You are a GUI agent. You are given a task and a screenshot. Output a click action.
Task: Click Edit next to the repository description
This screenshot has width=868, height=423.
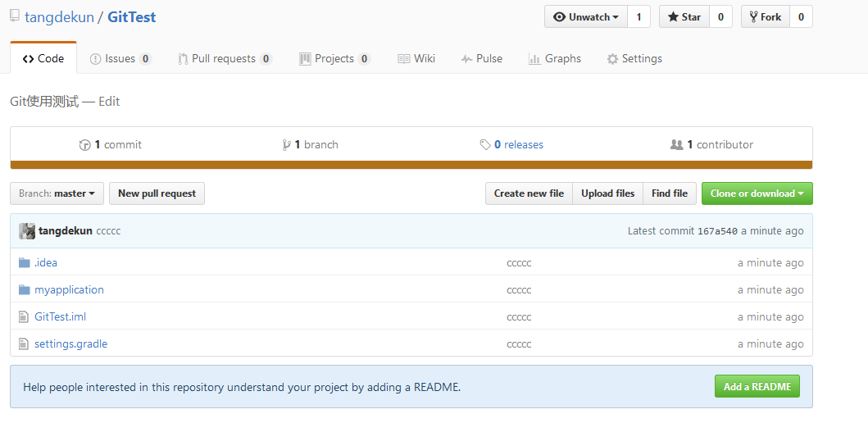click(x=109, y=102)
